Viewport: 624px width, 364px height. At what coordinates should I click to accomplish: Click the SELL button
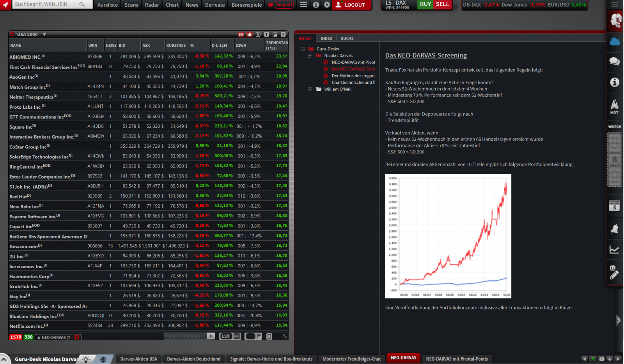pyautogui.click(x=443, y=4)
